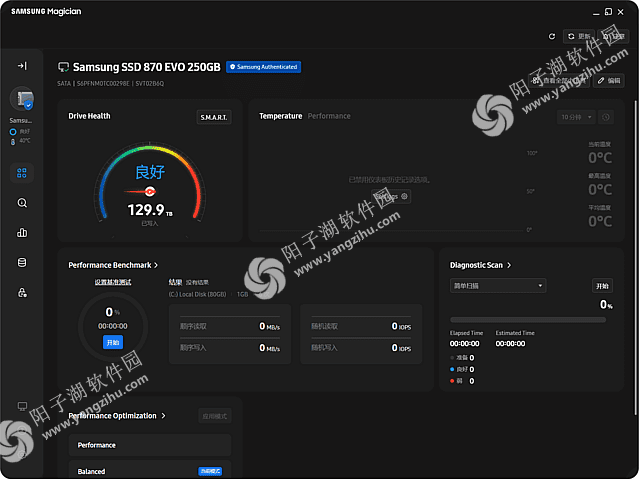Select the Balanced optimization mode
Viewport: 640px width, 480px height.
[x=150, y=471]
